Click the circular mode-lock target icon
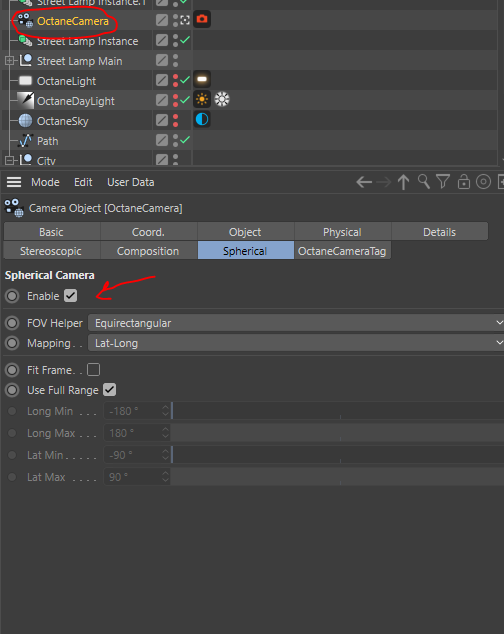The width and height of the screenshot is (504, 634). tap(483, 182)
